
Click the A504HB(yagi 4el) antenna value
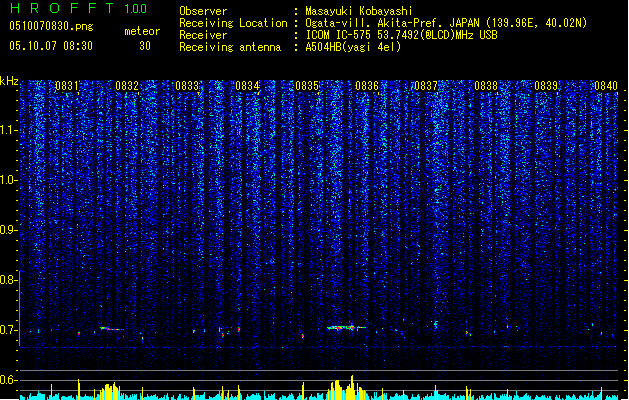(353, 47)
